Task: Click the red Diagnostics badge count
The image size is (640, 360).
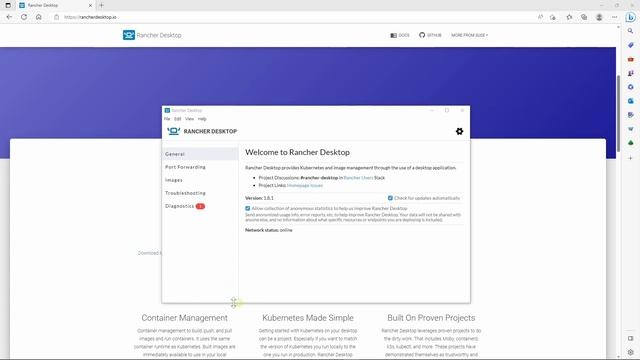Action: click(x=200, y=206)
